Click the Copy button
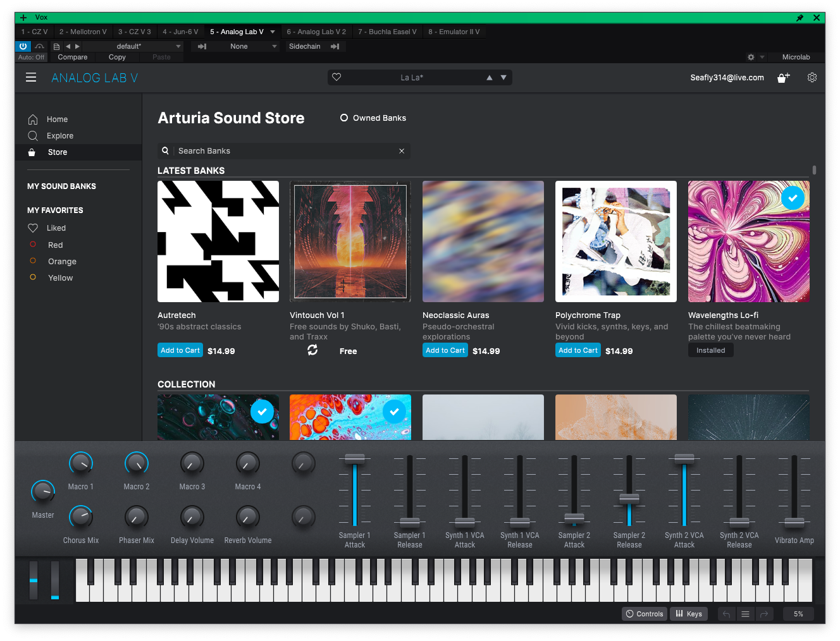The width and height of the screenshot is (840, 641). (x=117, y=57)
